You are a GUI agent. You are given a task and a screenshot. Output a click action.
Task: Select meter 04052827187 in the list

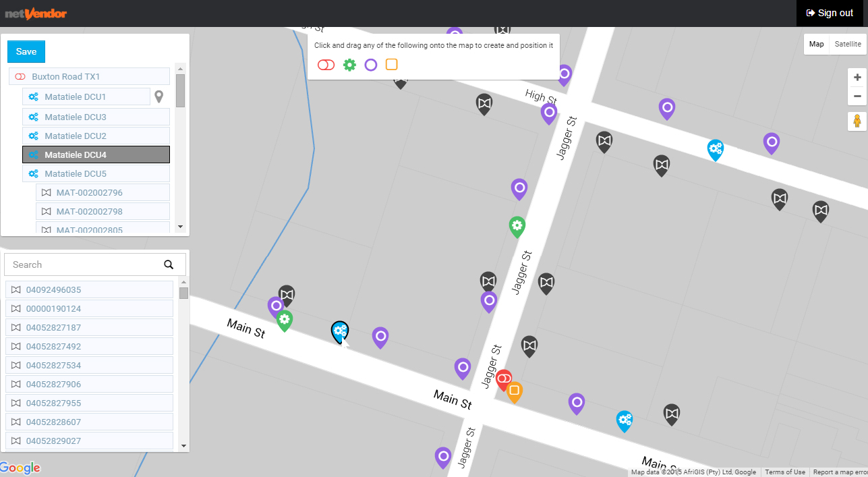pyautogui.click(x=90, y=328)
